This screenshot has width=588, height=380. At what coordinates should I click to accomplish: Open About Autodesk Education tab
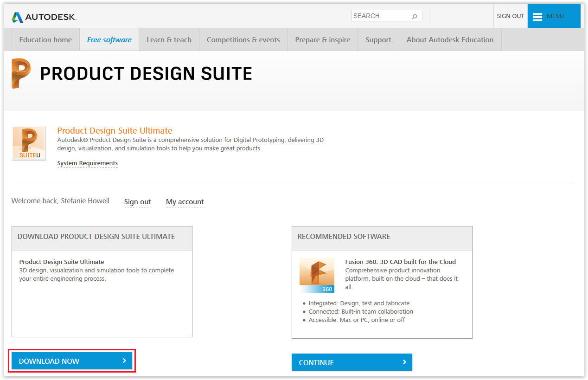tap(450, 40)
